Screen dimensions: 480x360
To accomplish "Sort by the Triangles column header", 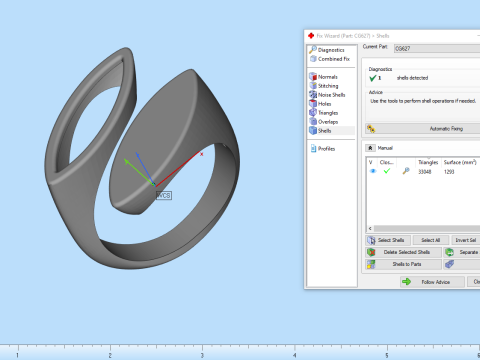I will click(x=428, y=162).
